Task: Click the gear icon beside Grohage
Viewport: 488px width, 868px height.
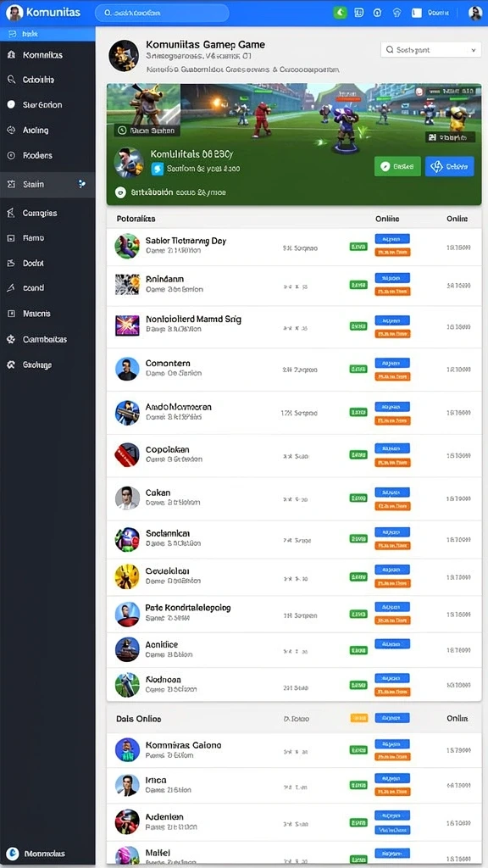Action: (11, 364)
